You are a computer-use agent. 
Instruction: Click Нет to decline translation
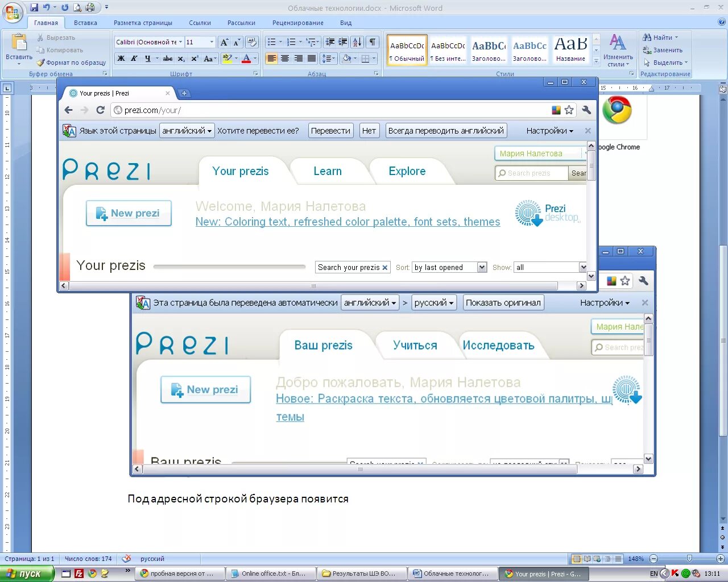[x=369, y=131]
